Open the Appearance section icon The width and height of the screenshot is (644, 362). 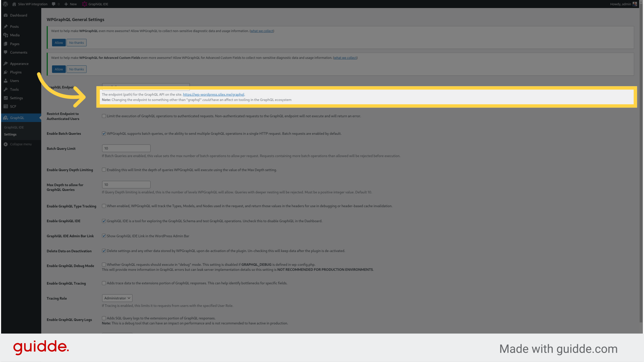click(5, 64)
